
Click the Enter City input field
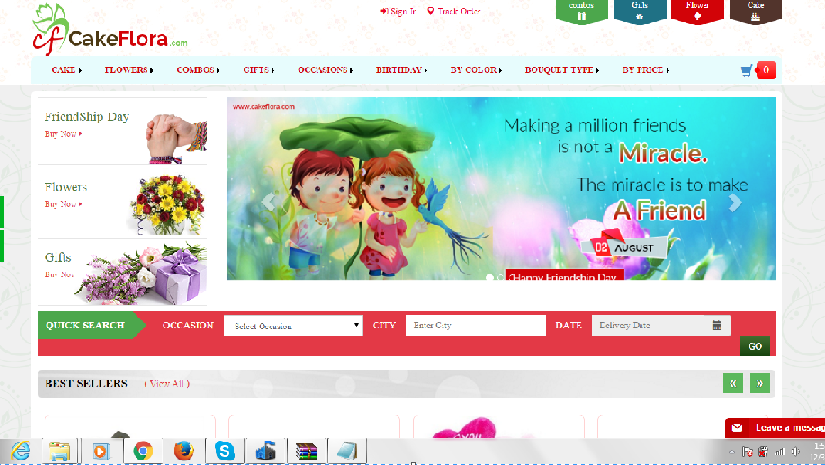coord(475,325)
